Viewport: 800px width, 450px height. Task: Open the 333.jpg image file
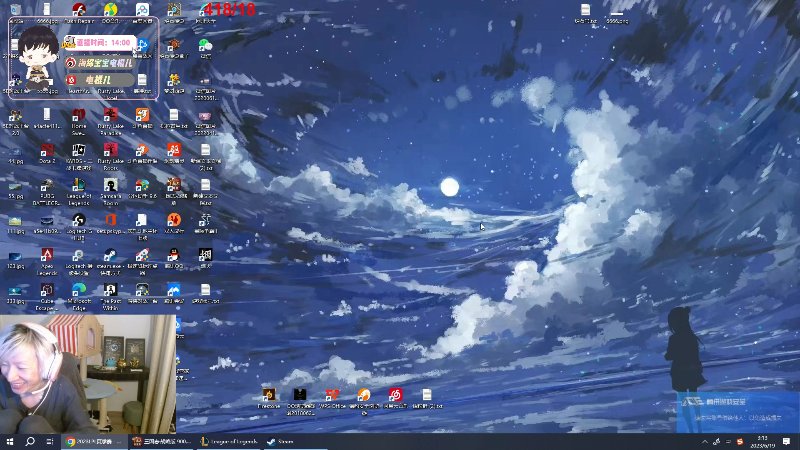15,293
